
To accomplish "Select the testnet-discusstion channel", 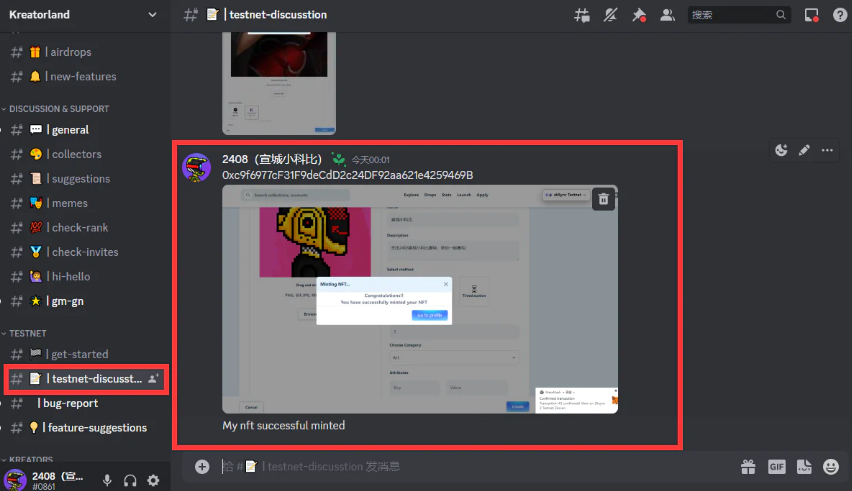I will pos(86,379).
